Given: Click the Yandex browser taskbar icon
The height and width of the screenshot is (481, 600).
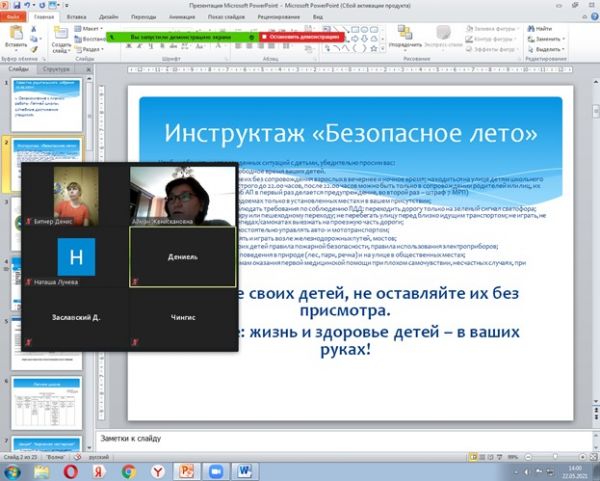Looking at the screenshot, I should click(x=158, y=470).
